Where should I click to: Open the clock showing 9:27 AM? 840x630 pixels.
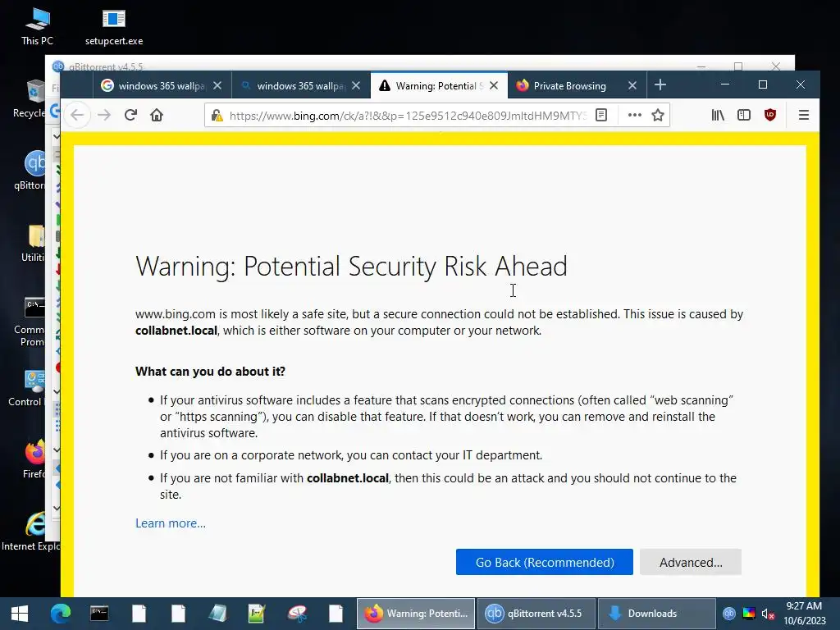[805, 614]
